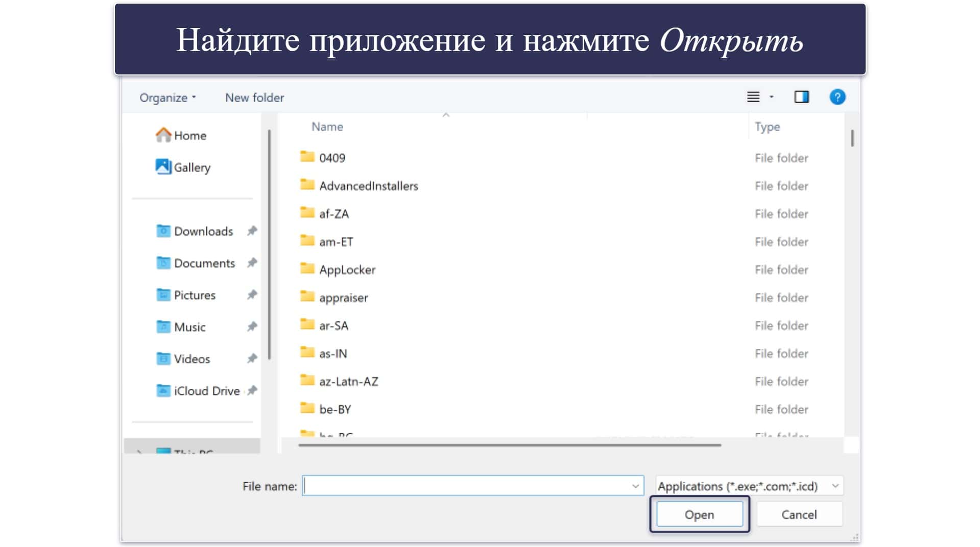Click pin icon next to Downloads
The height and width of the screenshot is (547, 980).
tap(252, 231)
